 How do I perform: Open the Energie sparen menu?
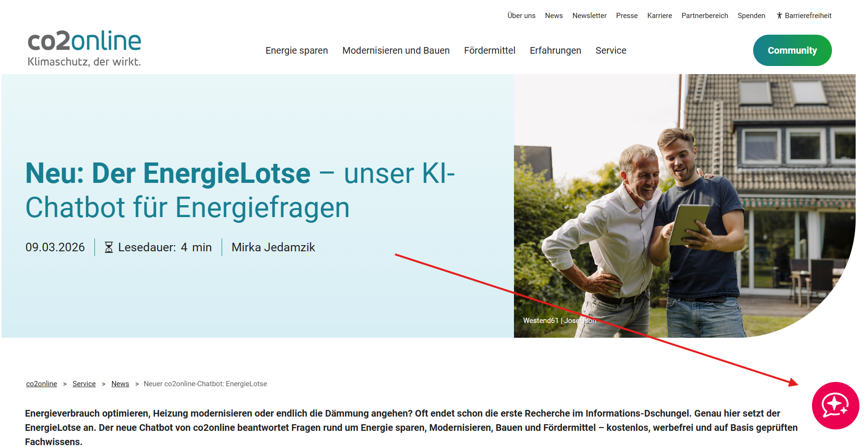click(297, 50)
